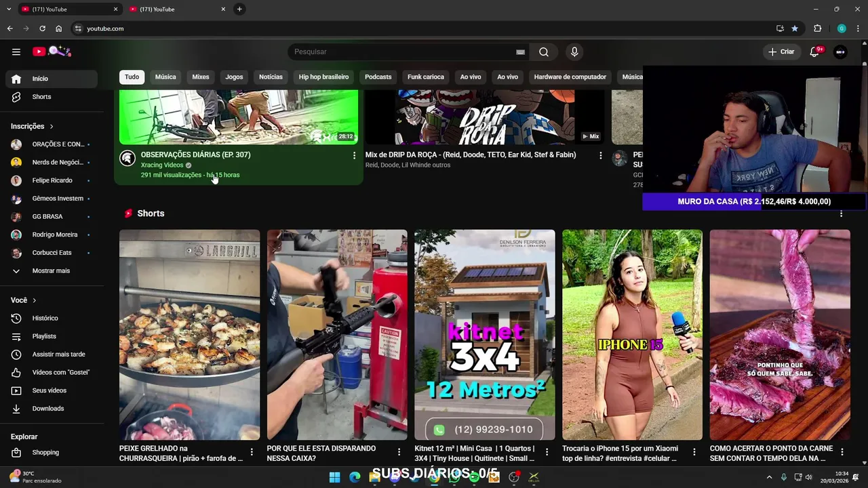Reload the page in browser toolbar
Screen dimensions: 868x488
tap(42, 28)
